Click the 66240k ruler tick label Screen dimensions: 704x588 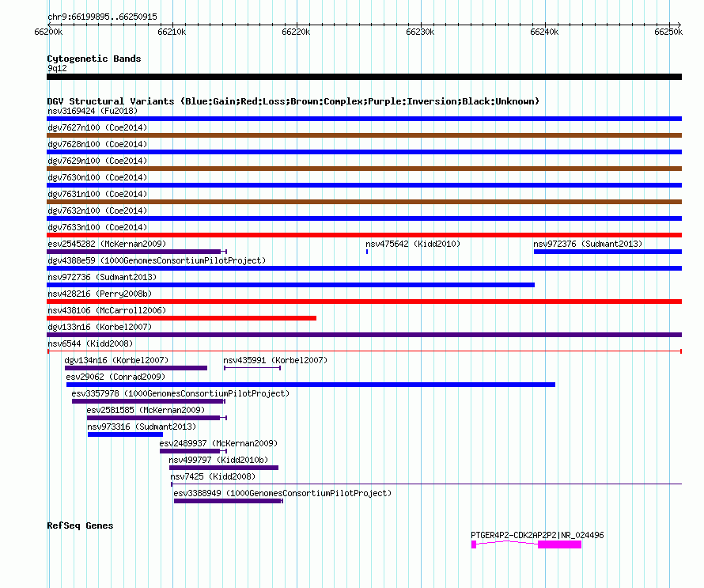pos(544,32)
